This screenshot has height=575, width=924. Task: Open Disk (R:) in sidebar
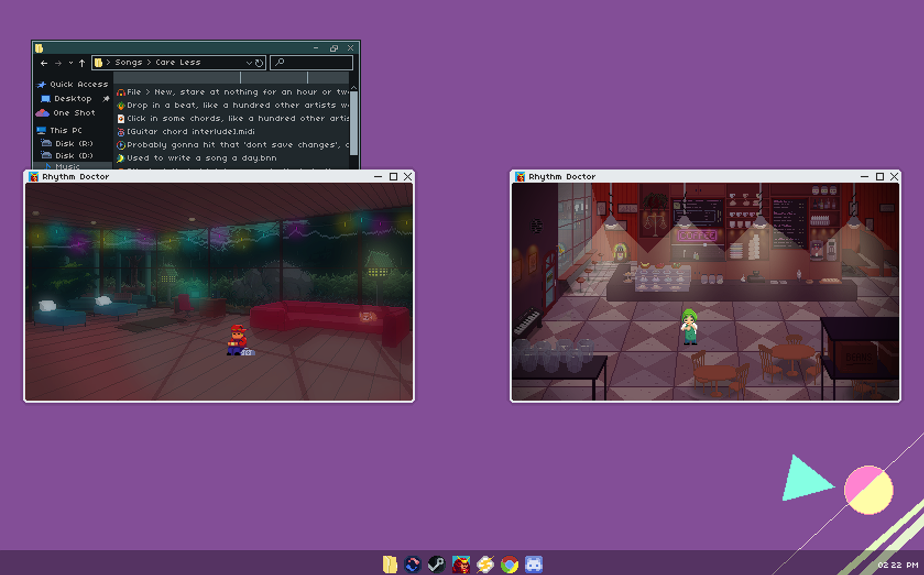[74, 144]
